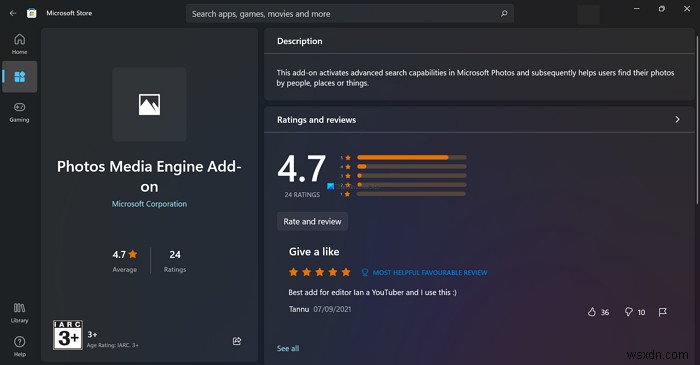Open the Library section
This screenshot has width=700, height=365.
pyautogui.click(x=20, y=312)
